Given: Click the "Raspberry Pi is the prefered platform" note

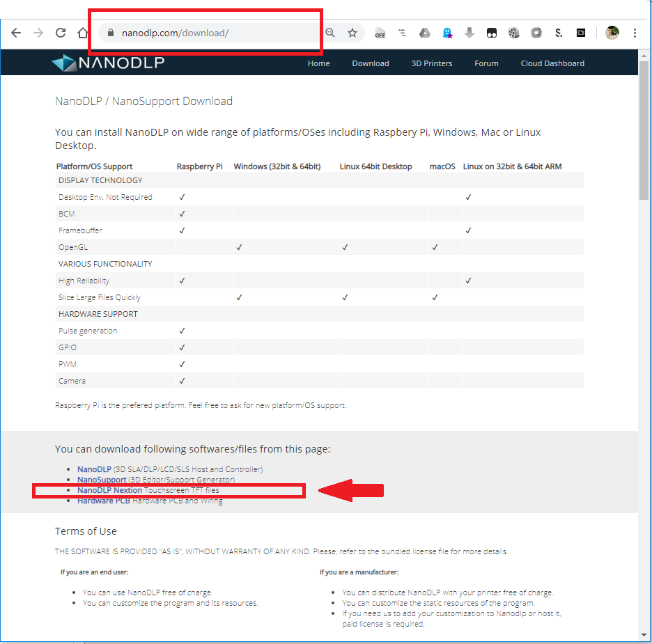Looking at the screenshot, I should point(201,405).
